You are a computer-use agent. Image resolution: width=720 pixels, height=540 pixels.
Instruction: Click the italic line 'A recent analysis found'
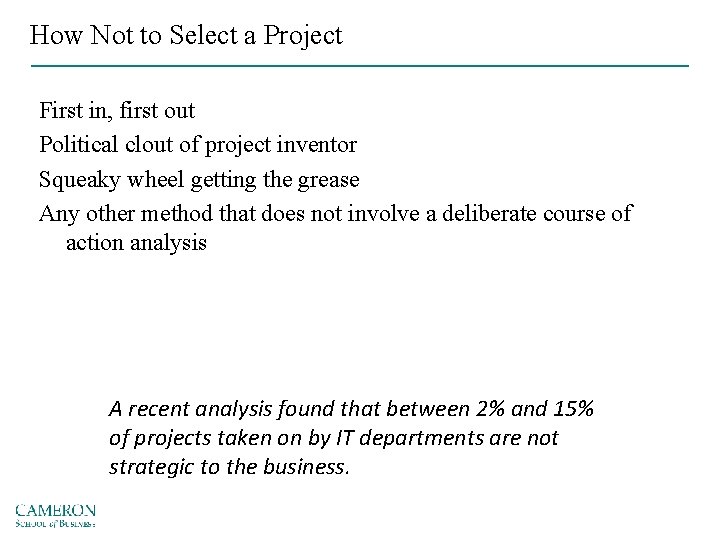(x=352, y=408)
